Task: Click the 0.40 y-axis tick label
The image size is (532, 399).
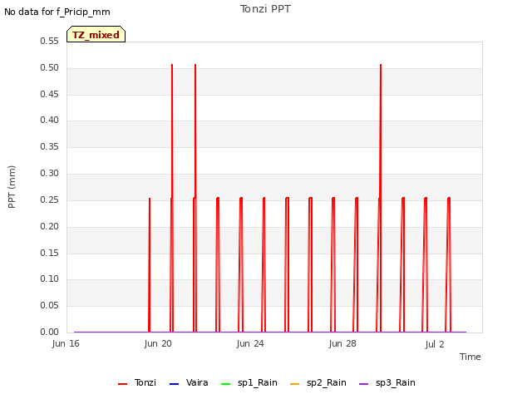Action: tap(50, 120)
